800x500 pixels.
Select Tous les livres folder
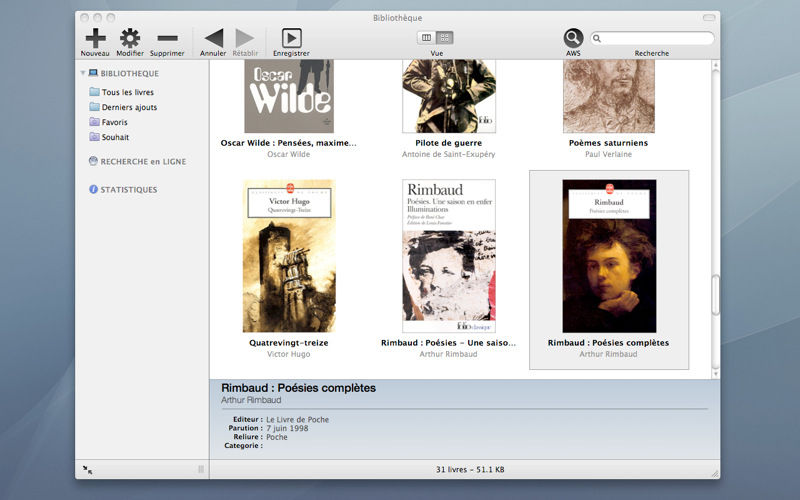pos(121,92)
